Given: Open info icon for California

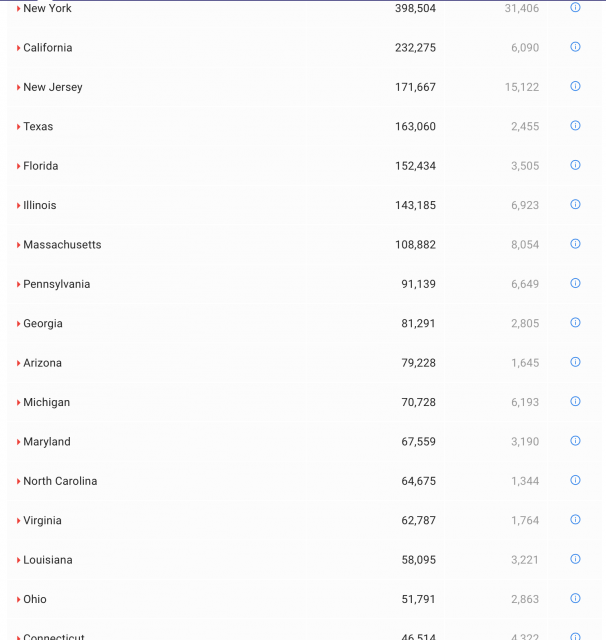Looking at the screenshot, I should pyautogui.click(x=575, y=47).
